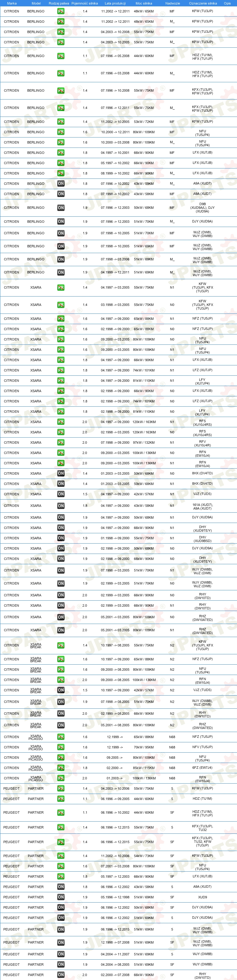
Task: Click the Marka column header
Action: (12, 3)
